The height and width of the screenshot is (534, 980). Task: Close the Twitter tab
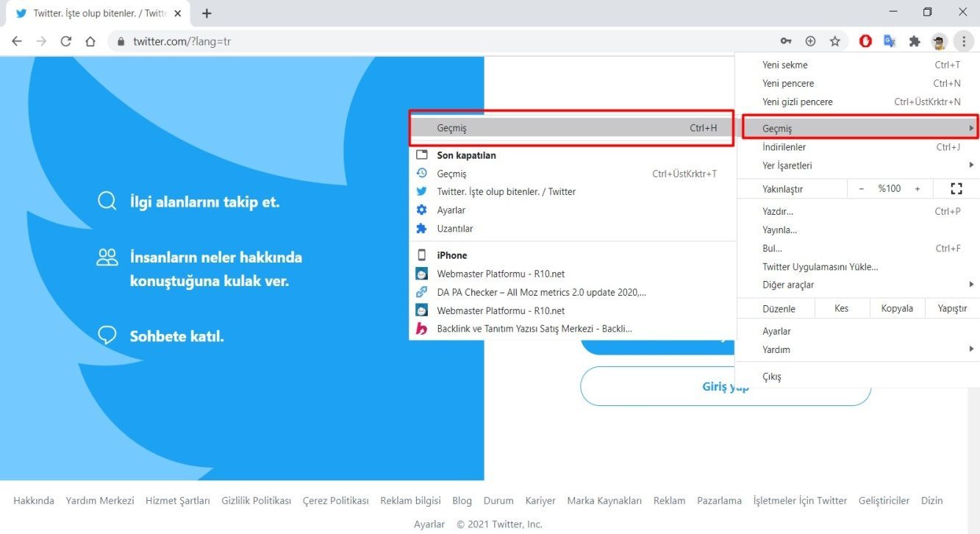coord(177,13)
